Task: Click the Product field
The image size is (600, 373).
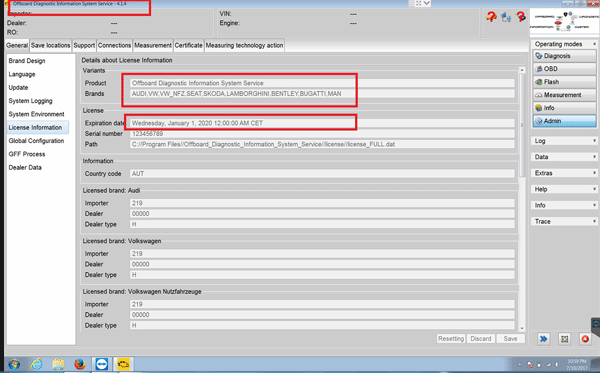Action: click(322, 83)
